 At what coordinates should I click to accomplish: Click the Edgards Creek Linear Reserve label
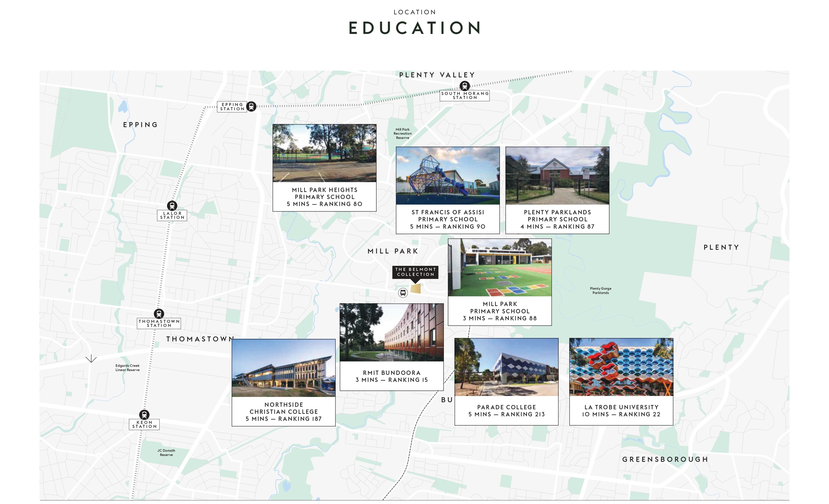pos(127,368)
